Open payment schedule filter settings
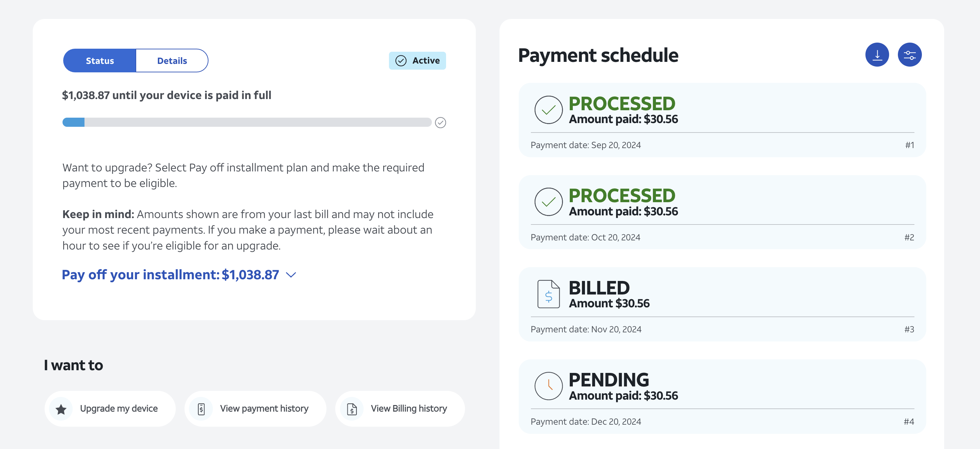Image resolution: width=980 pixels, height=449 pixels. (x=910, y=55)
